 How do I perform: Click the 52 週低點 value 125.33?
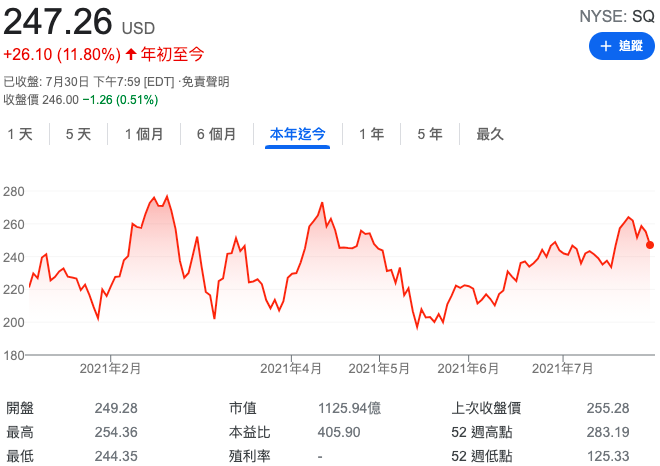pyautogui.click(x=608, y=456)
